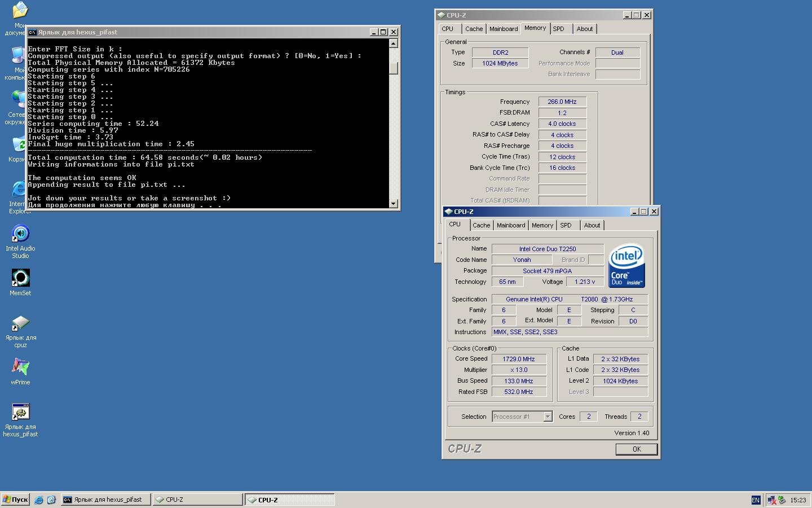Click the front CPU-Z title bar icon
The height and width of the screenshot is (508, 812).
pos(449,212)
